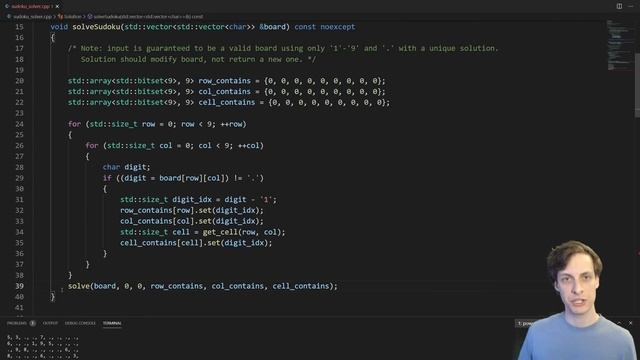Screen dimensions: 640x360
Task: Maximize the panel with the chevron icon
Action: (619, 323)
